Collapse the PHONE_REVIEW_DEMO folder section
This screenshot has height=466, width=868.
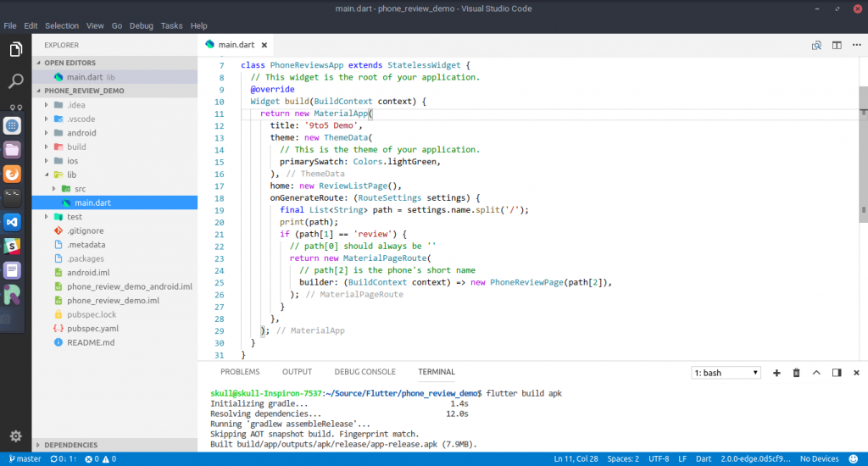point(114,91)
